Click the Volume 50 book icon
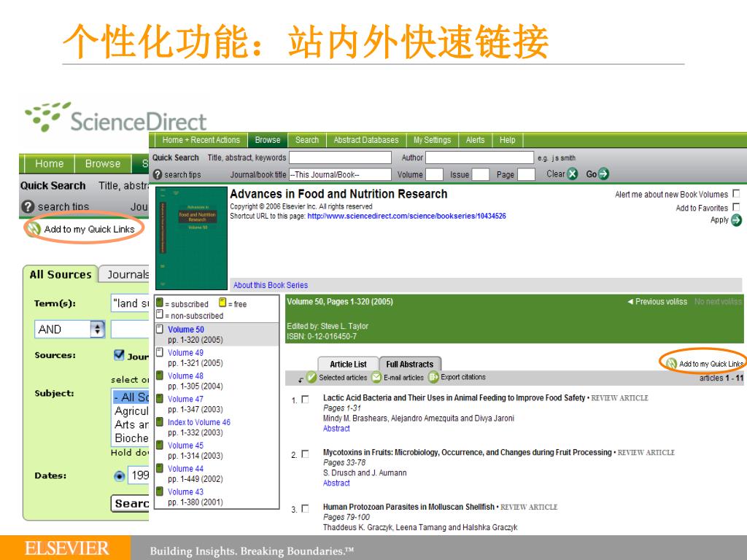Screen dimensions: 747x560 click(160, 329)
